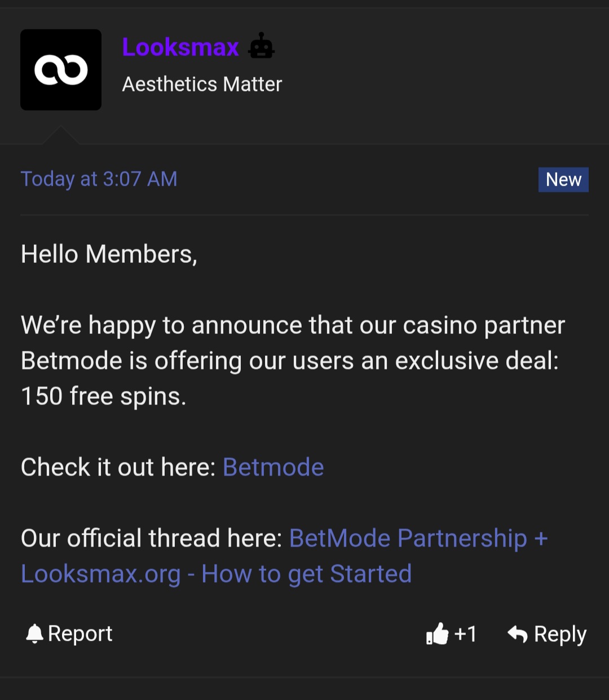
Task: Open the Today at 3:07 AM permalink
Action: pos(99,179)
